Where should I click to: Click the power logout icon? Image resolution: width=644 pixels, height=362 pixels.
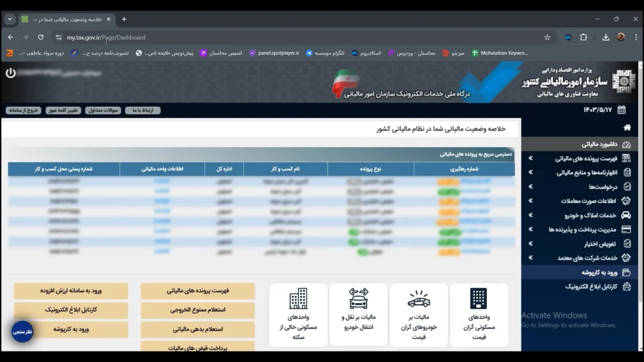coord(11,73)
